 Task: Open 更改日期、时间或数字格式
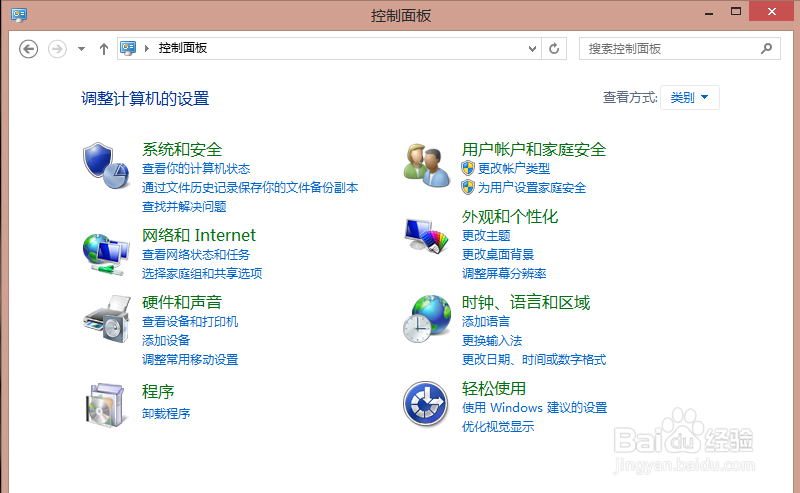pyautogui.click(x=534, y=359)
